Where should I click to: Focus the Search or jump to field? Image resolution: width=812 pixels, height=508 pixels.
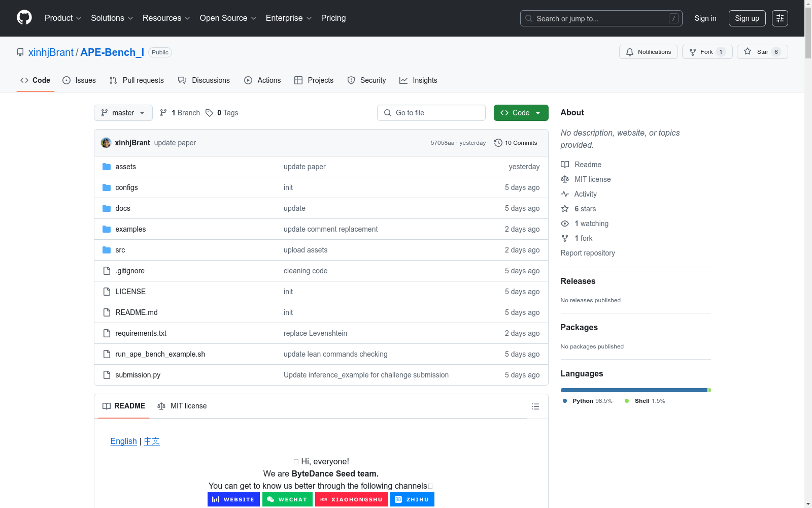(x=601, y=18)
